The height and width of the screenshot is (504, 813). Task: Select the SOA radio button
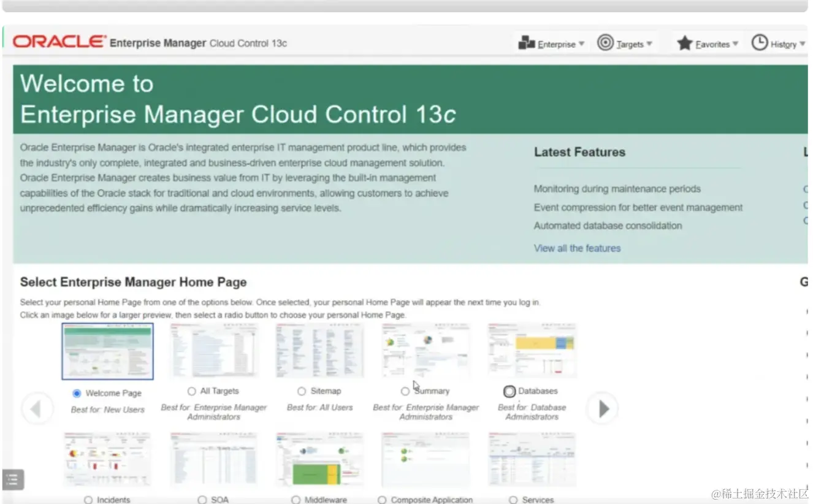[x=202, y=500]
